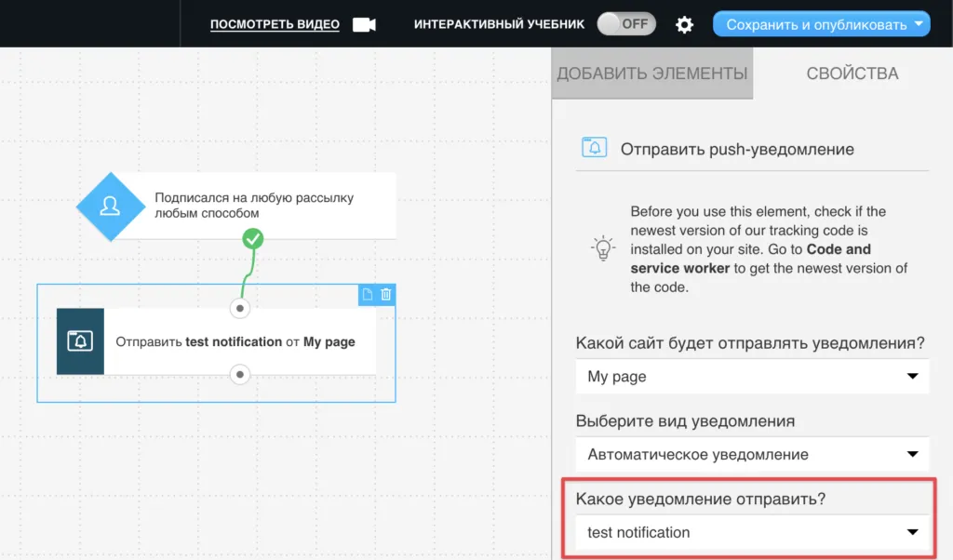Click the top connector dot of notification block

(x=240, y=309)
